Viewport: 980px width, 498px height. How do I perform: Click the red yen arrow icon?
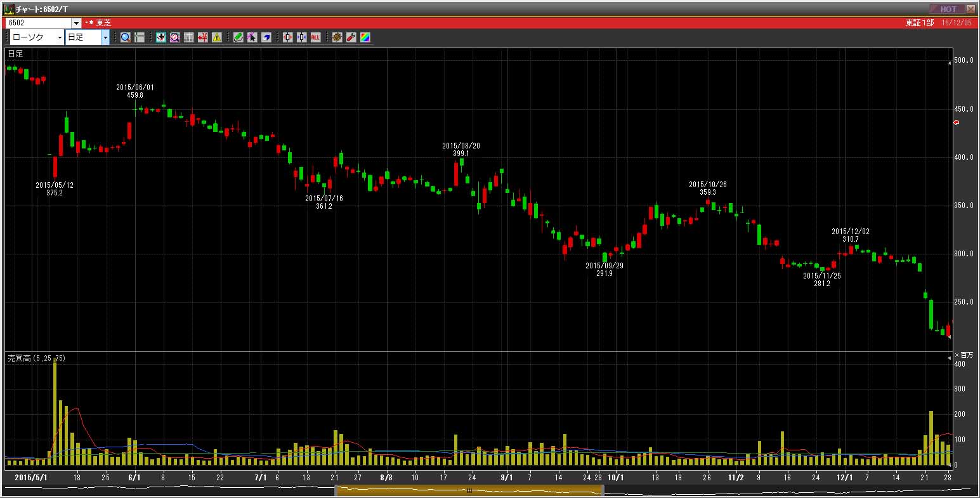pyautogui.click(x=203, y=37)
